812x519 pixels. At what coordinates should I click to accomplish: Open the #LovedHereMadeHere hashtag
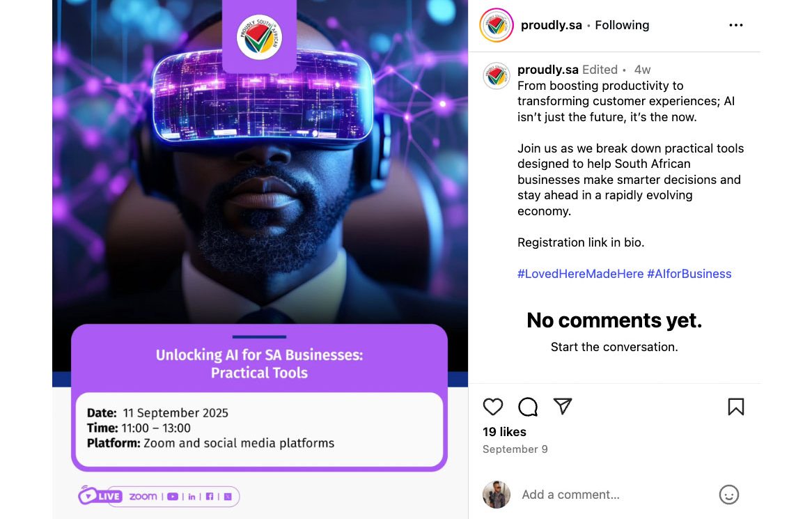pyautogui.click(x=580, y=274)
